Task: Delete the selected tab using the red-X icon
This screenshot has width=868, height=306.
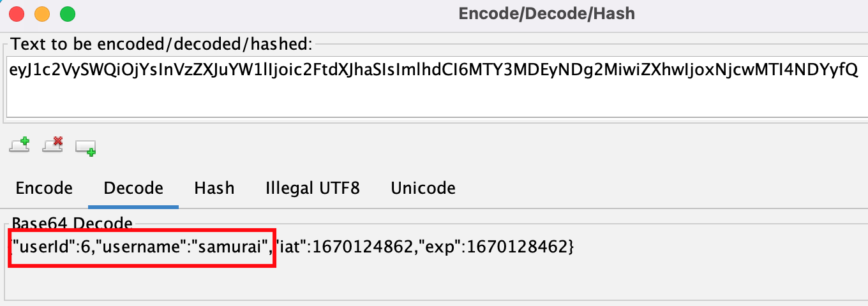Action: [x=52, y=145]
